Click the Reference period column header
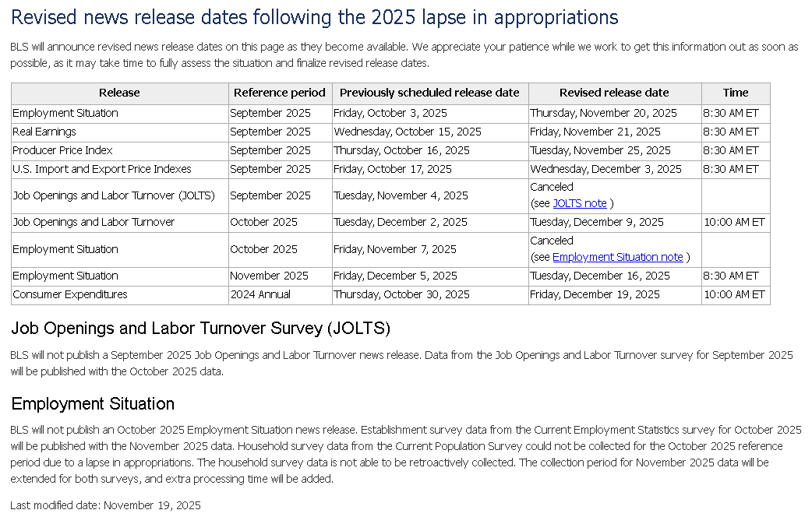Screen dimensions: 812x517 click(280, 93)
